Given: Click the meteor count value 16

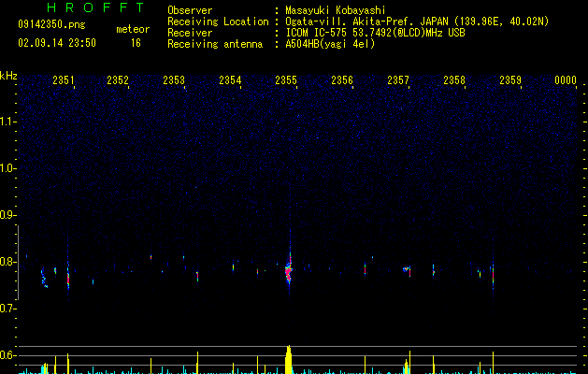Looking at the screenshot, I should 136,43.
